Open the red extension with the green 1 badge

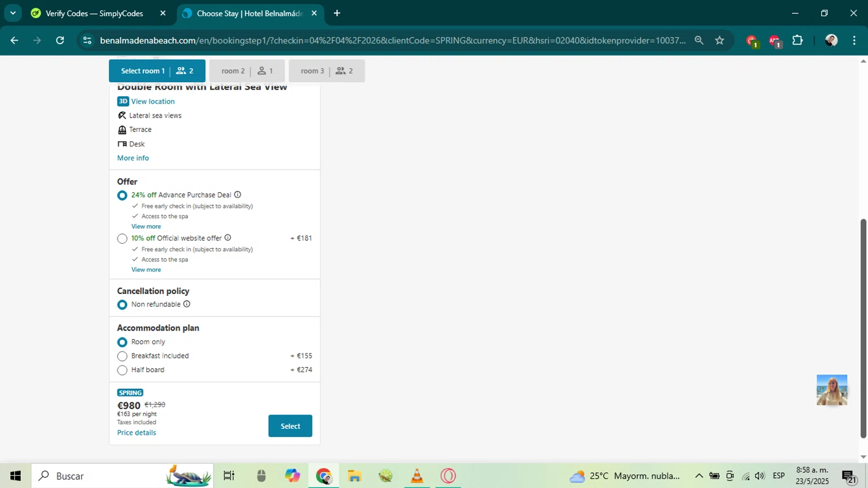click(x=752, y=41)
